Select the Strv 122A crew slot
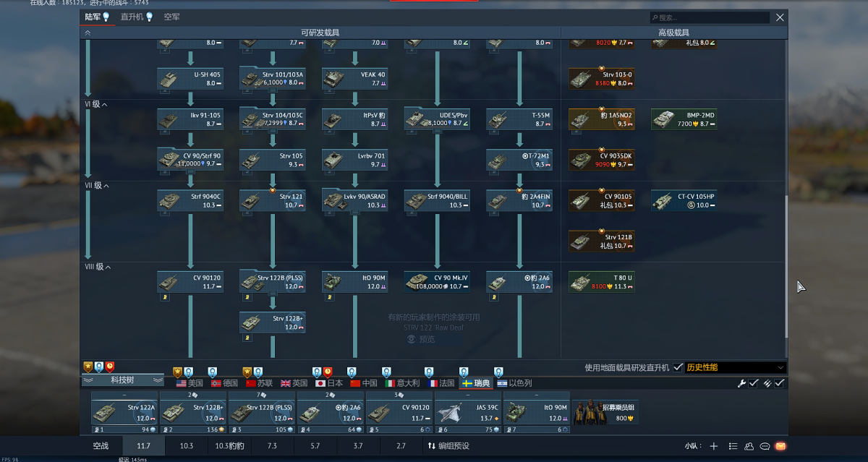The image size is (868, 462). pyautogui.click(x=124, y=412)
